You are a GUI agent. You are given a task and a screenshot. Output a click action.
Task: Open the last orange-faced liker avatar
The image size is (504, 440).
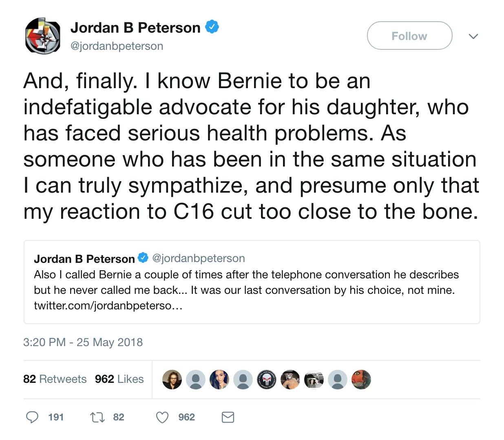click(x=361, y=380)
